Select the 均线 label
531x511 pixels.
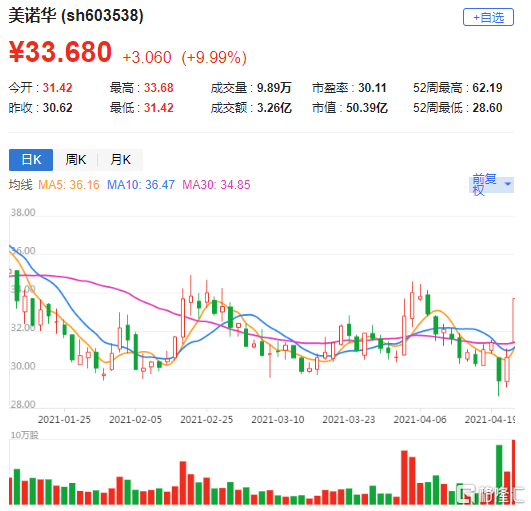coord(21,185)
